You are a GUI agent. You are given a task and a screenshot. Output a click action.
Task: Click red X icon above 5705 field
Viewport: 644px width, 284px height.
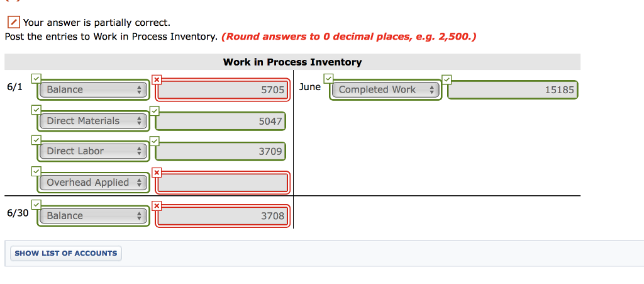157,80
